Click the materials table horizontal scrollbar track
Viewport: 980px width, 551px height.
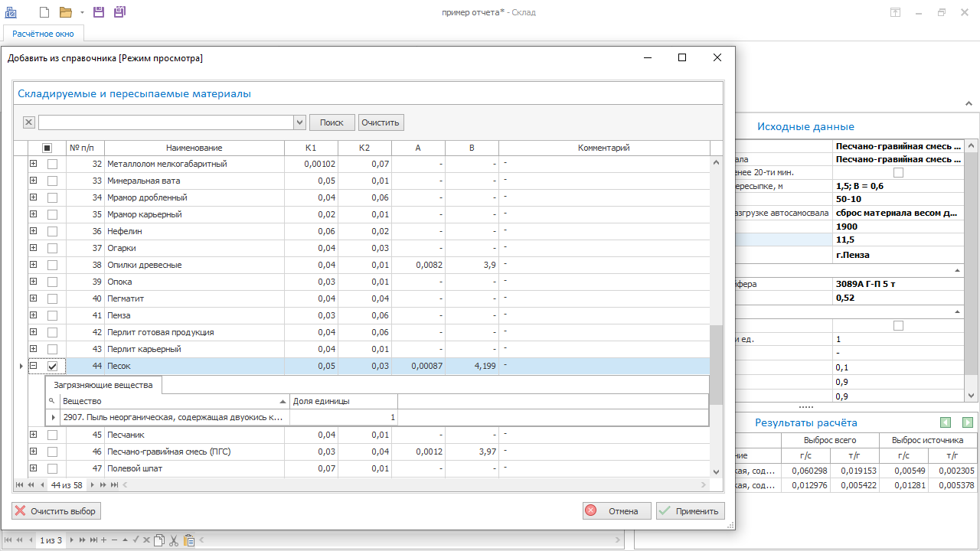tap(413, 485)
